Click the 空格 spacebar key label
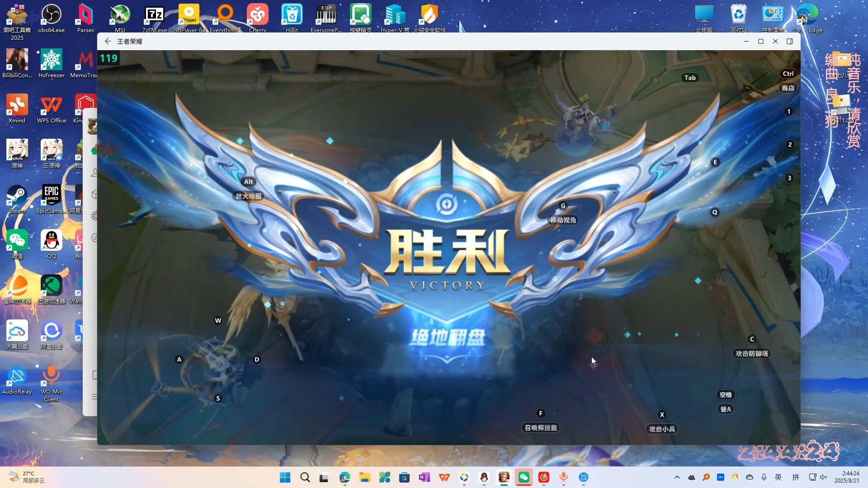Image resolution: width=868 pixels, height=488 pixels. click(x=726, y=394)
